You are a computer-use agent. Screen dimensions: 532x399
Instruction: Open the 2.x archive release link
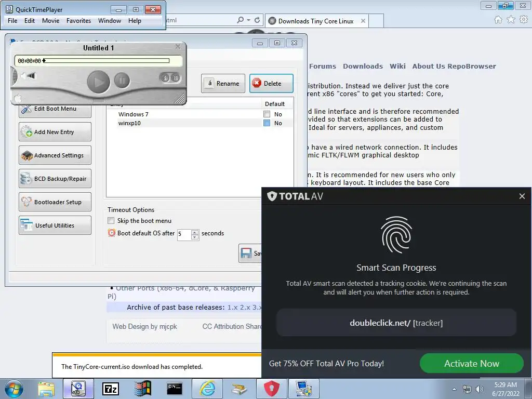(245, 308)
